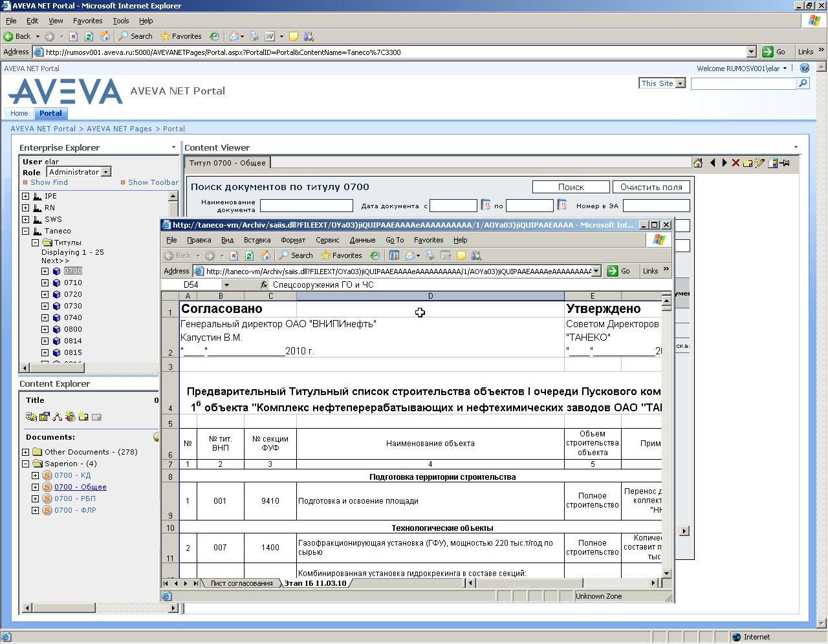
Task: Open Favorites in main browser toolbar
Action: tap(180, 36)
